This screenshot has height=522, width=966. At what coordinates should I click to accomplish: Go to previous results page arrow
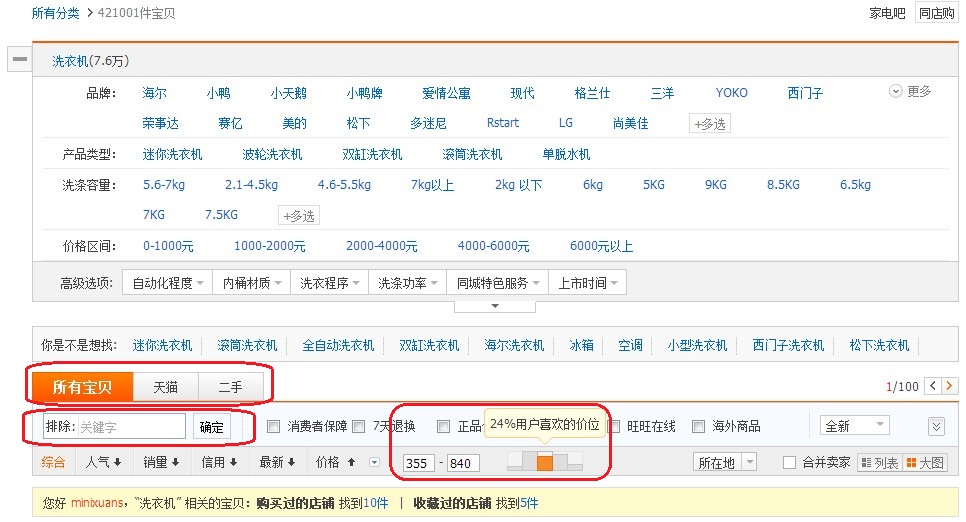[933, 386]
